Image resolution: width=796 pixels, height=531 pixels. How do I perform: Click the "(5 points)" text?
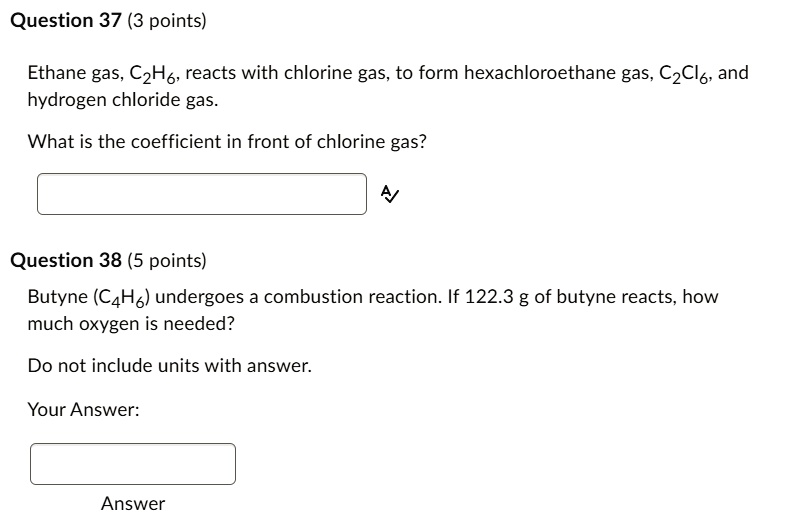(x=167, y=261)
